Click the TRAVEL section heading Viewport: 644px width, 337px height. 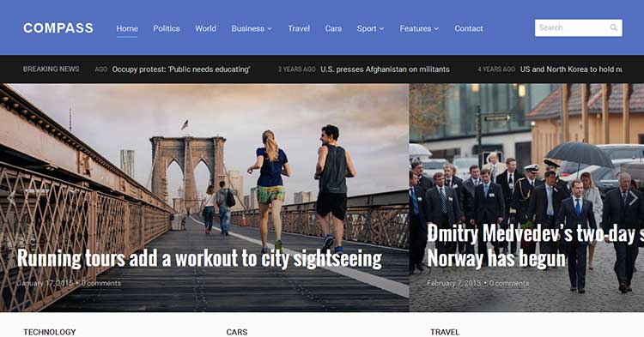[x=445, y=332]
